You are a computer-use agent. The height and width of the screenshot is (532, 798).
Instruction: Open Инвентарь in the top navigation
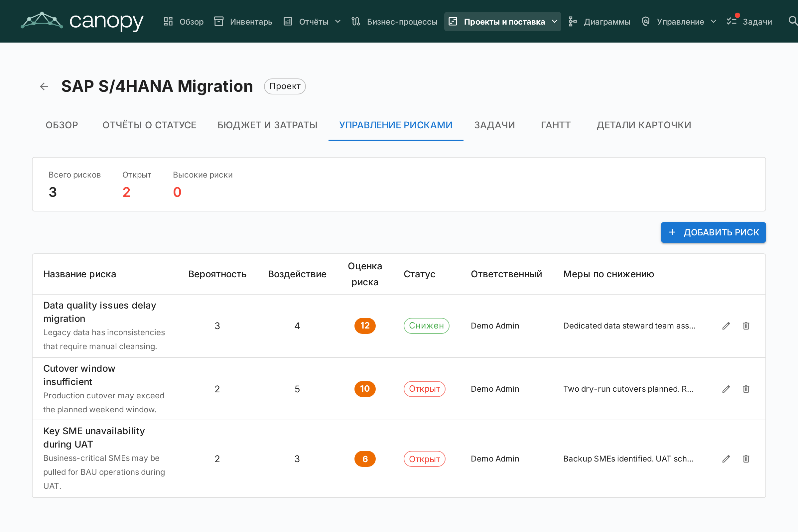(251, 22)
